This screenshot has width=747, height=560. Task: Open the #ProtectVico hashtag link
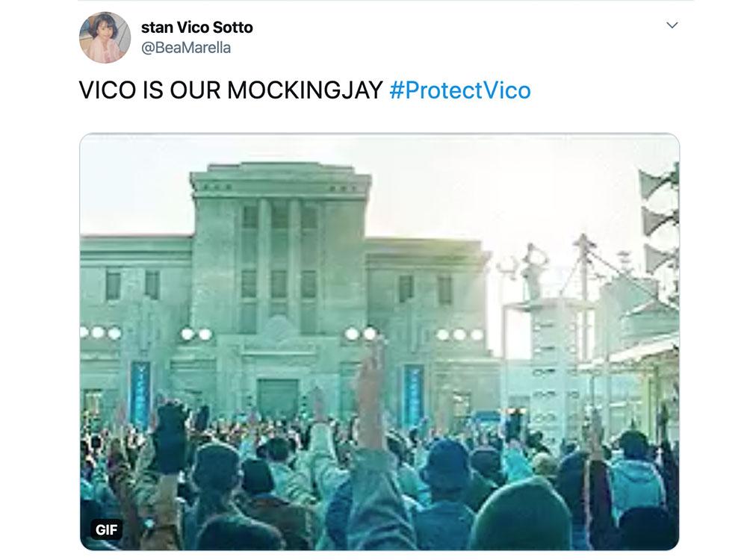(x=459, y=90)
